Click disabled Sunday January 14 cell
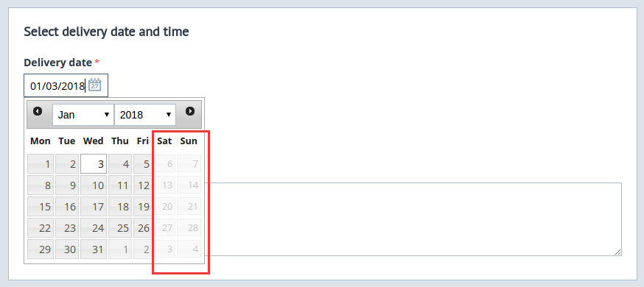The height and width of the screenshot is (287, 644). pos(189,185)
